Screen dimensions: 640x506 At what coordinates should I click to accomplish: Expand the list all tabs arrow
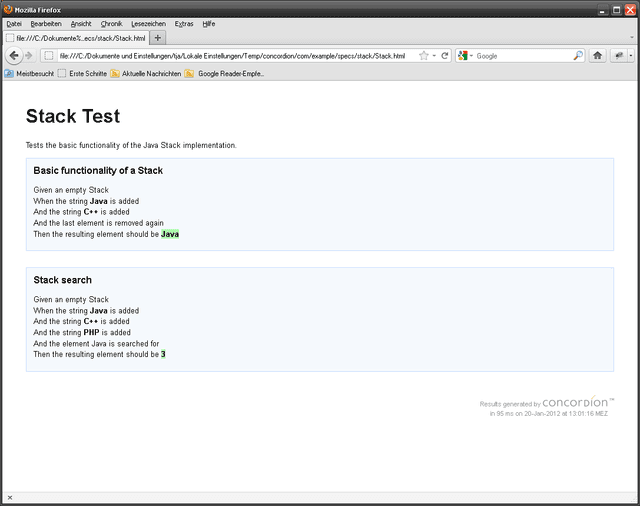click(x=631, y=38)
